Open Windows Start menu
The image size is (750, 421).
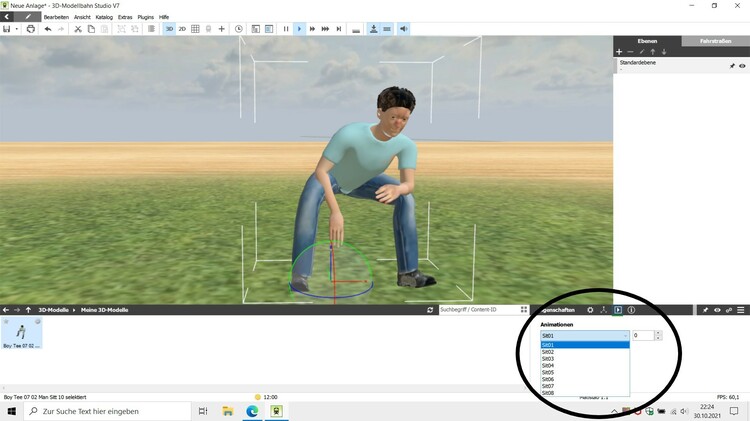[11, 411]
